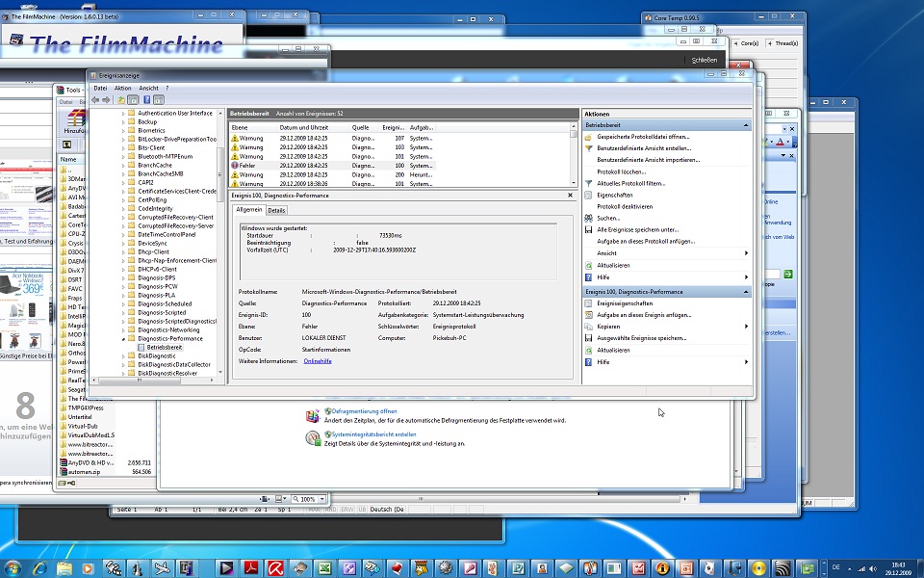The height and width of the screenshot is (578, 924).
Task: Click the disk icon beside 'Ausgewählte Ereignisse speichern'
Action: click(x=588, y=338)
